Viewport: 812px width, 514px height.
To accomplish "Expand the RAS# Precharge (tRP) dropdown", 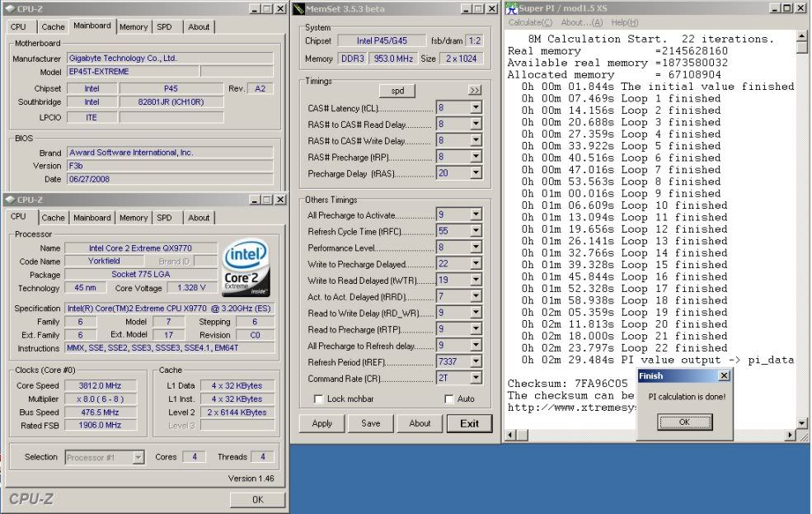I will click(x=476, y=157).
